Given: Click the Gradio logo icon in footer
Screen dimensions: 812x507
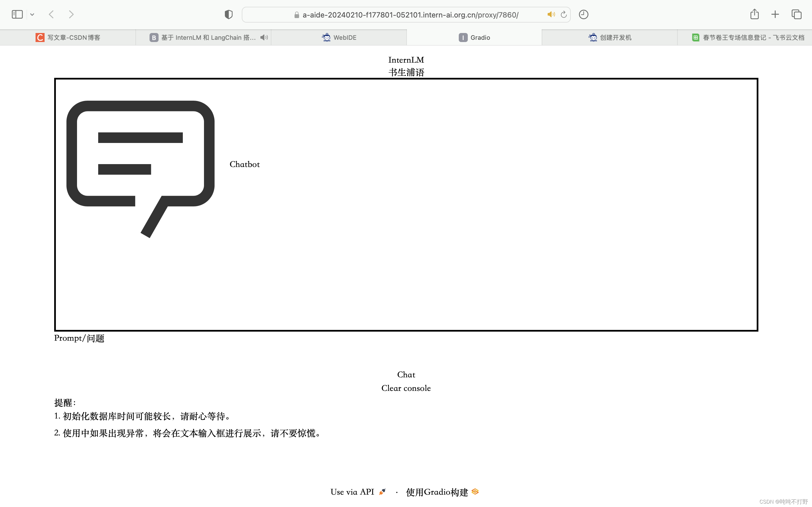Looking at the screenshot, I should [x=475, y=491].
